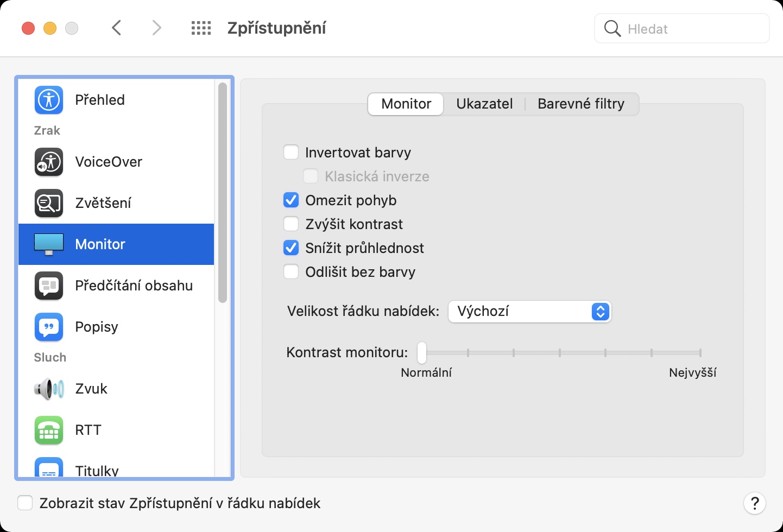Select the VoiceOver icon in sidebar
This screenshot has width=783, height=532.
coord(49,162)
